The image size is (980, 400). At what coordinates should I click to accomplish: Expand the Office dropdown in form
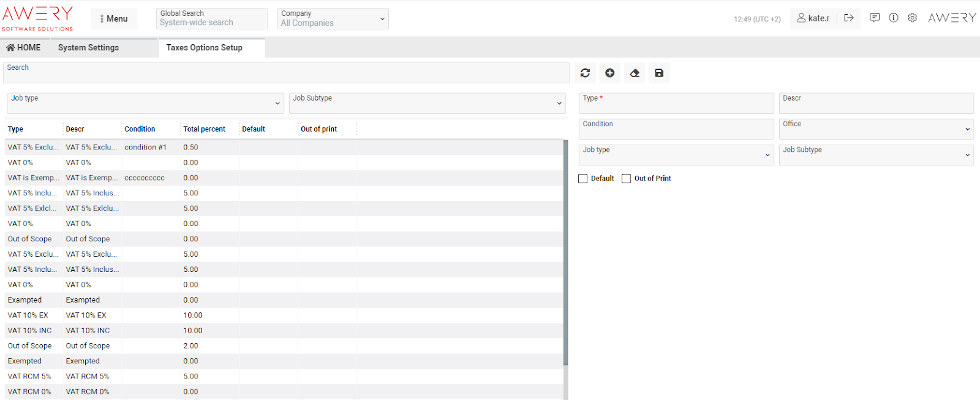coord(876,129)
